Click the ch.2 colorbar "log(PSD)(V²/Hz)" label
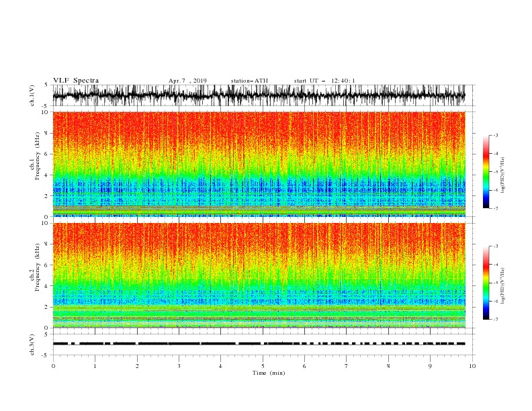Image resolution: width=532 pixels, height=411 pixels. (x=503, y=286)
